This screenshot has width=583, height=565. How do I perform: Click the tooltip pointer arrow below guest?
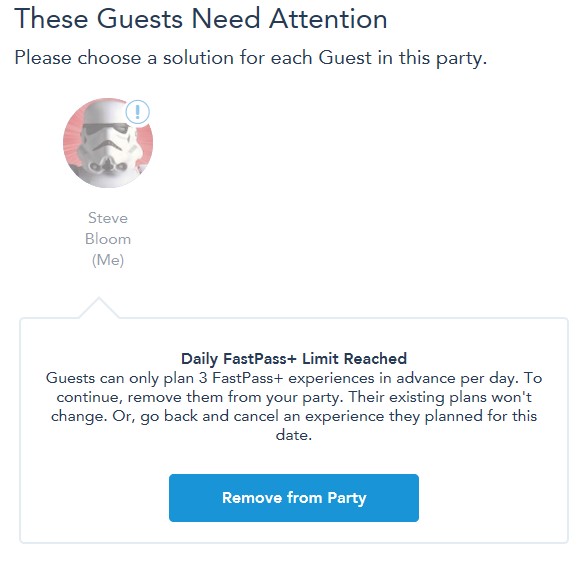(99, 307)
